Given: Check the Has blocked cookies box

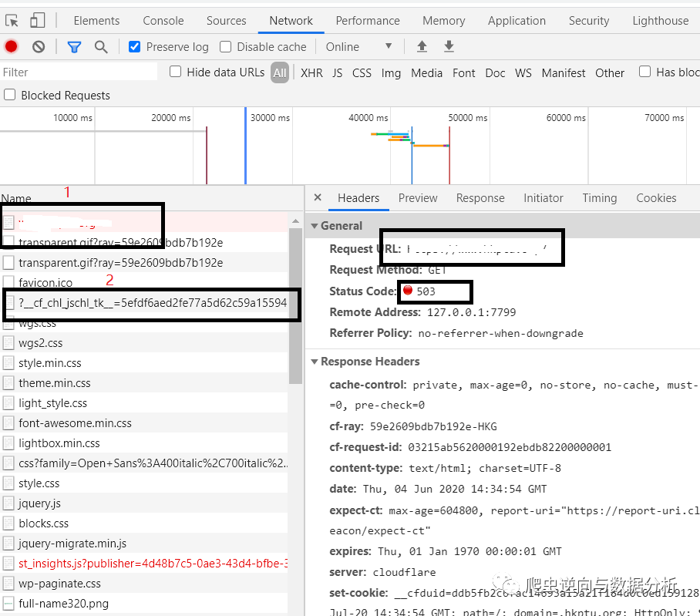Looking at the screenshot, I should tap(644, 72).
